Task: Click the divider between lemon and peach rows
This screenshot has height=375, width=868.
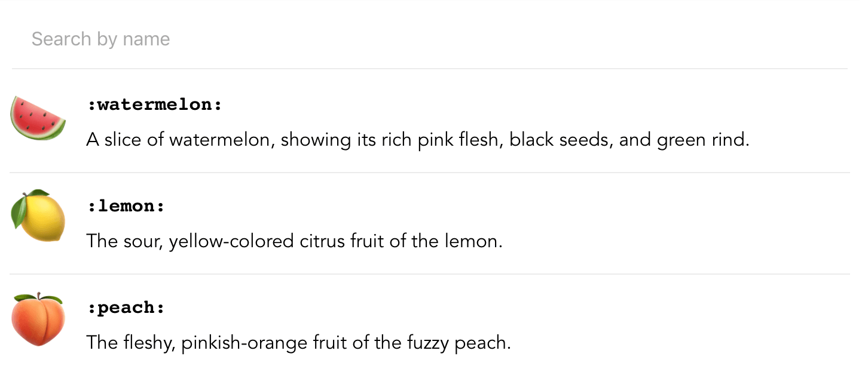Action: [x=429, y=274]
